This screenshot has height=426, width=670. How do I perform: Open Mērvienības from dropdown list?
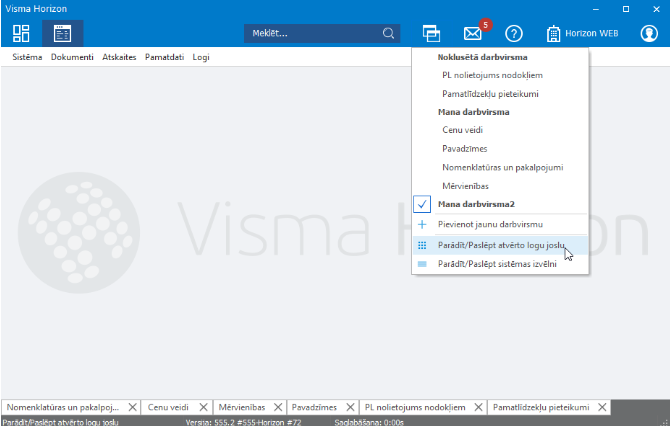point(465,186)
